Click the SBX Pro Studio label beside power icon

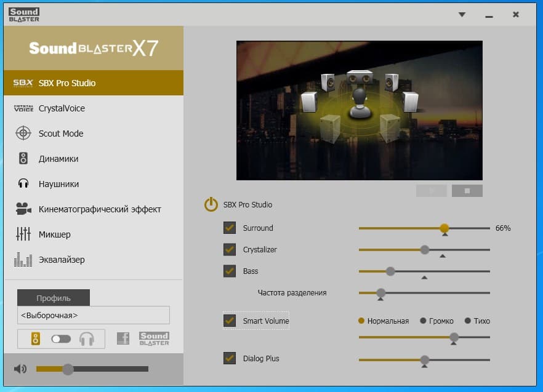pyautogui.click(x=247, y=205)
